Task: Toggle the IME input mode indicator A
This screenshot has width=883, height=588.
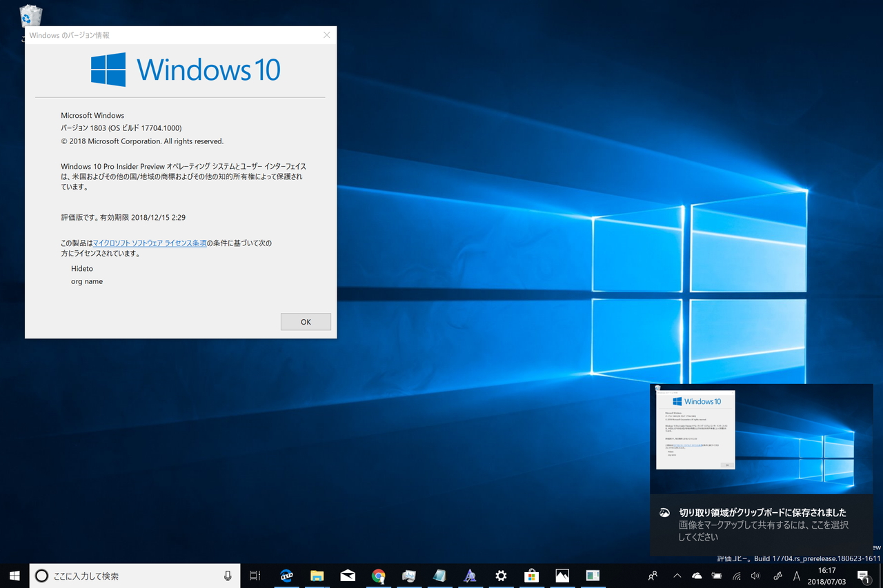Action: pos(797,576)
